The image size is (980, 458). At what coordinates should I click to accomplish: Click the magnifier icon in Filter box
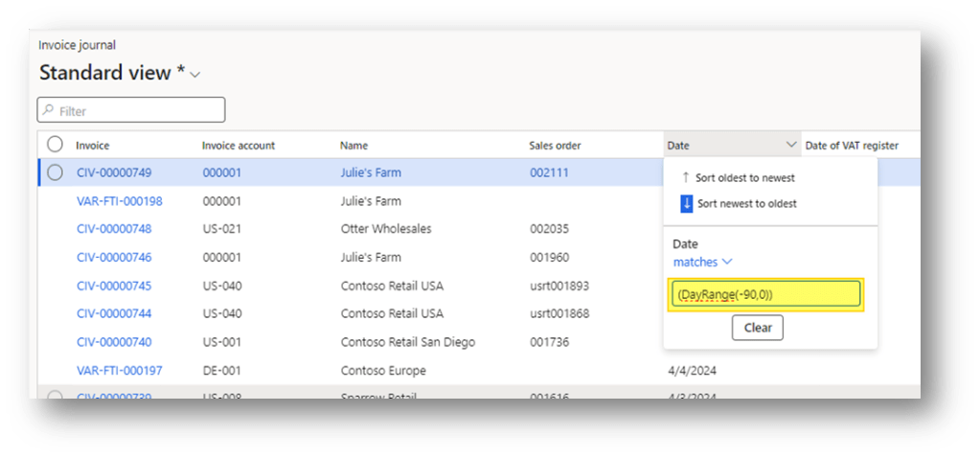[48, 111]
